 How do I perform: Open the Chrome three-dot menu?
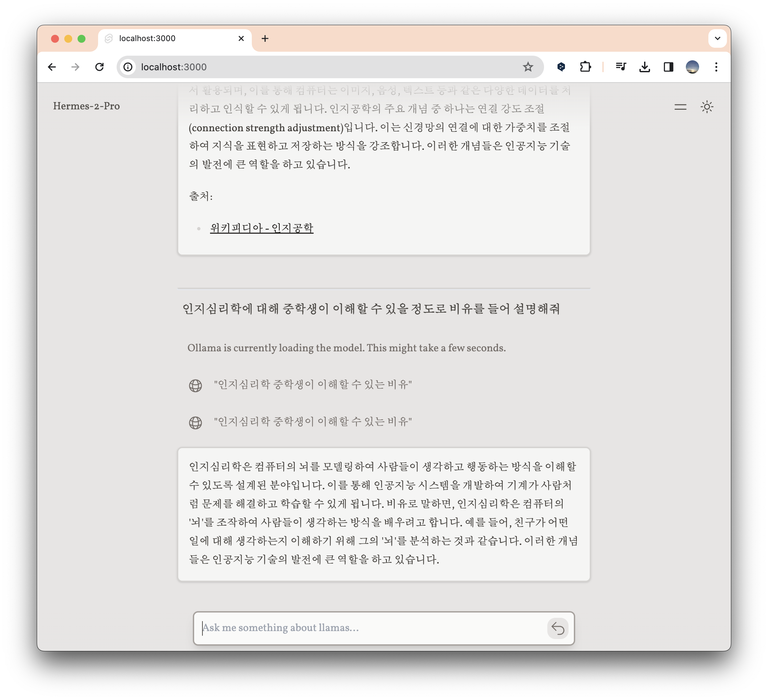pyautogui.click(x=716, y=67)
